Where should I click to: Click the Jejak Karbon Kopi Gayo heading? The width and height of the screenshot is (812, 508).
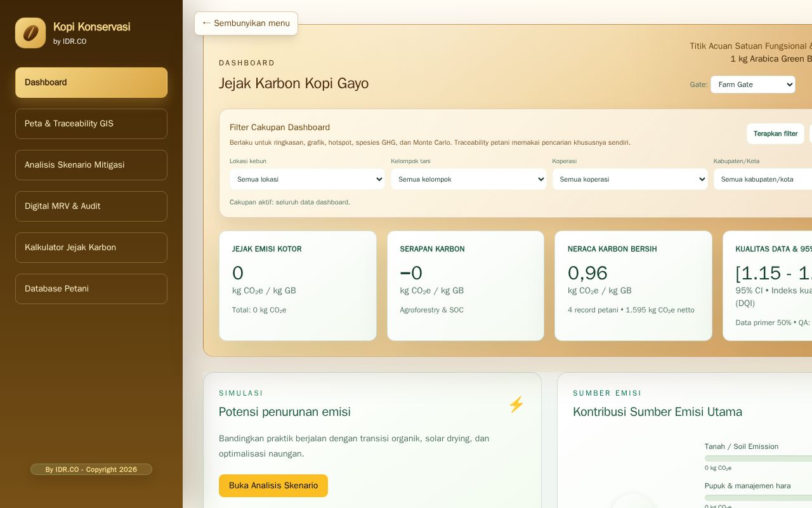click(294, 83)
